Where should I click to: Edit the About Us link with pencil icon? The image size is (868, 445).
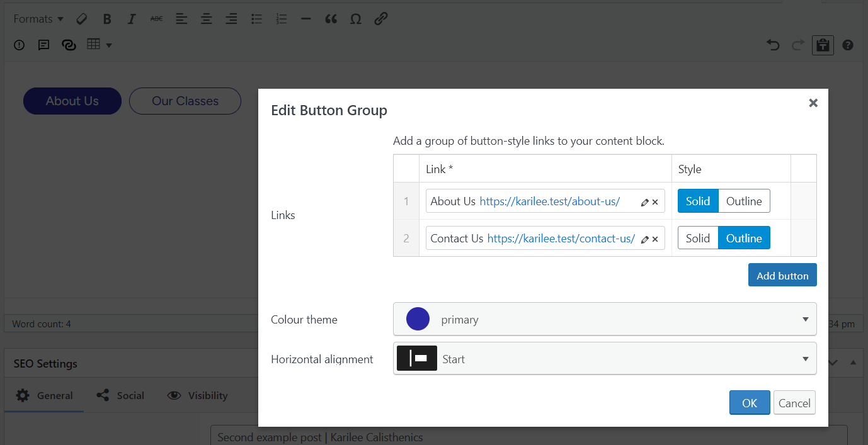[x=644, y=202]
